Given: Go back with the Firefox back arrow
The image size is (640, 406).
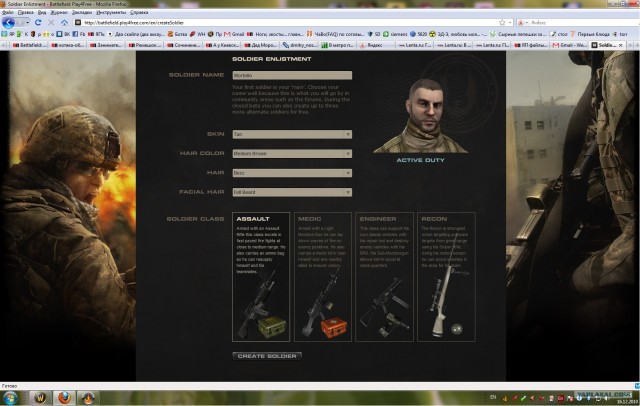Looking at the screenshot, I should click(x=8, y=22).
